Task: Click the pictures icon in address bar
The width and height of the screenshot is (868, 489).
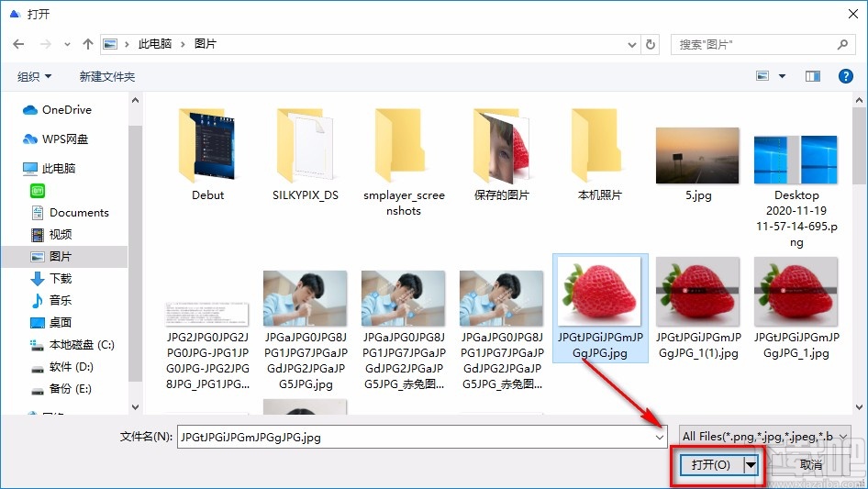Action: click(x=110, y=44)
